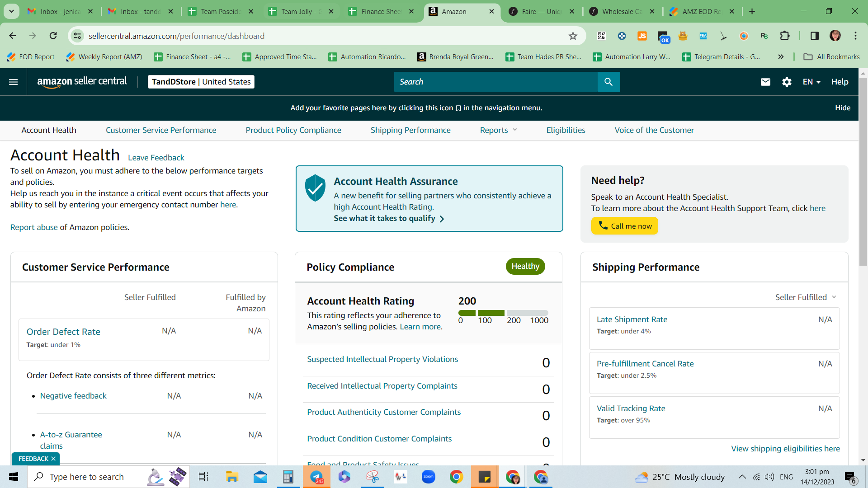868x488 pixels.
Task: Click View shipping eligibilities here
Action: coord(785,449)
